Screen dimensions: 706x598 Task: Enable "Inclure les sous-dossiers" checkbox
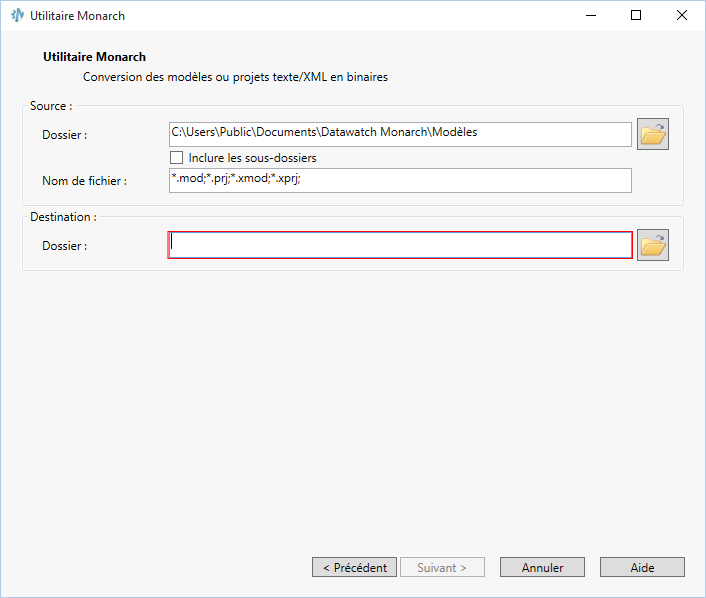pyautogui.click(x=177, y=158)
